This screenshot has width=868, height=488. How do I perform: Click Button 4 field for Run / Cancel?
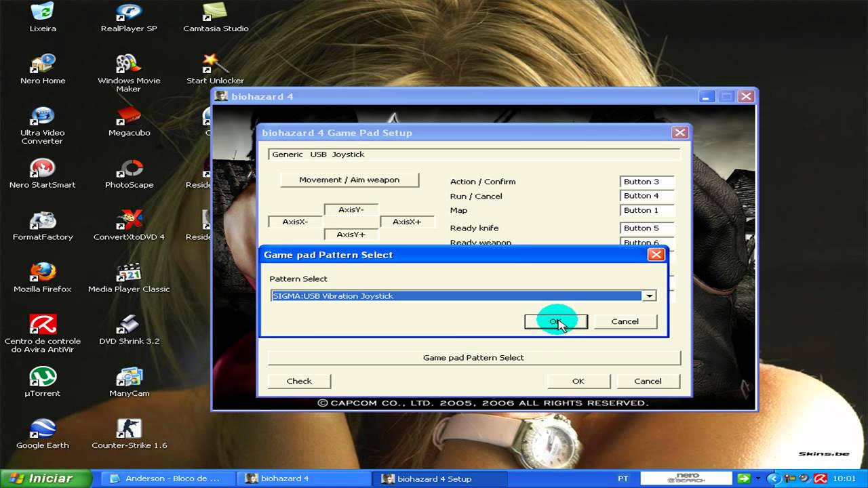click(647, 196)
